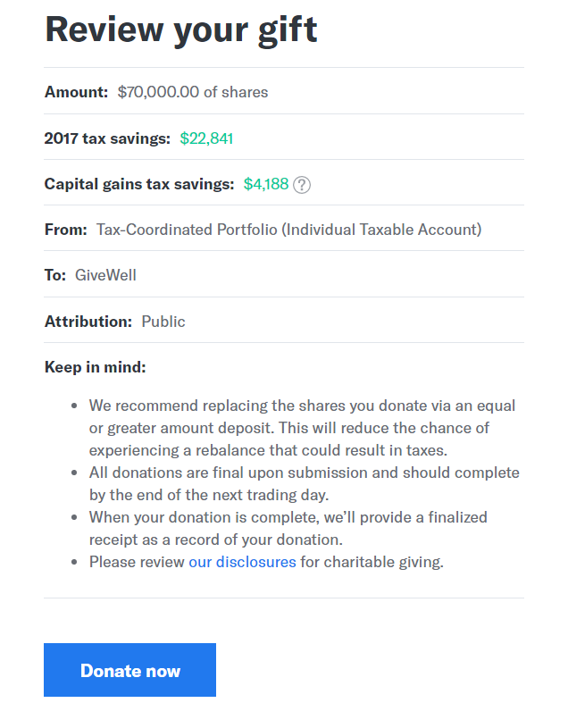568x728 pixels.
Task: Open the our disclosures link
Action: pyautogui.click(x=242, y=562)
